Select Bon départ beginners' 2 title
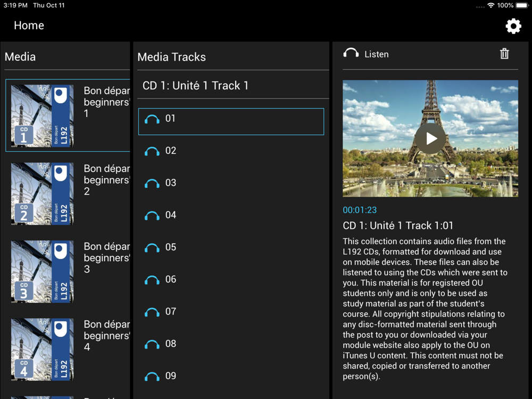This screenshot has height=399, width=532. [107, 180]
